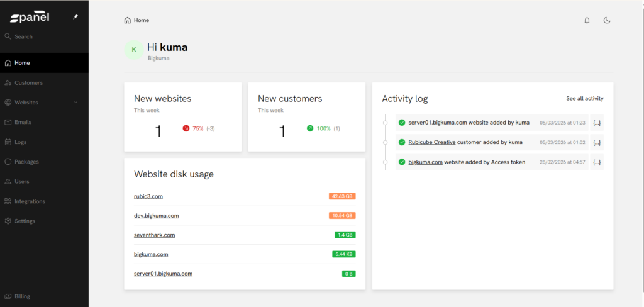Toggle dark mode with moon icon

[607, 20]
